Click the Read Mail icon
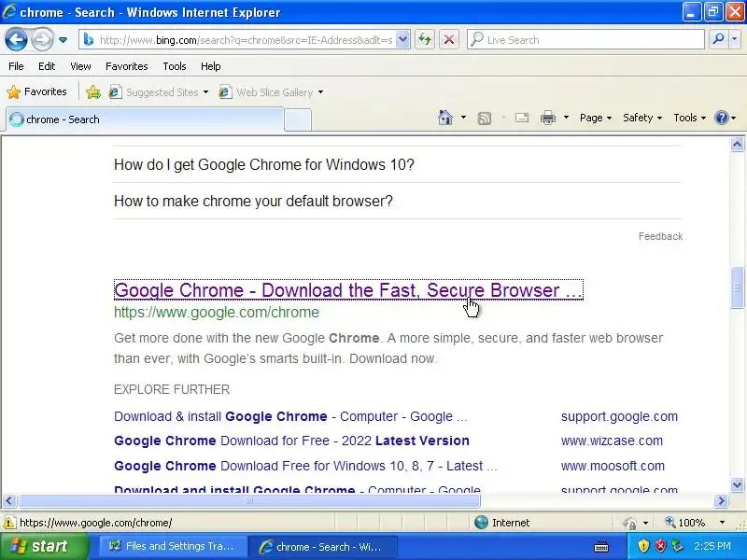 point(522,118)
